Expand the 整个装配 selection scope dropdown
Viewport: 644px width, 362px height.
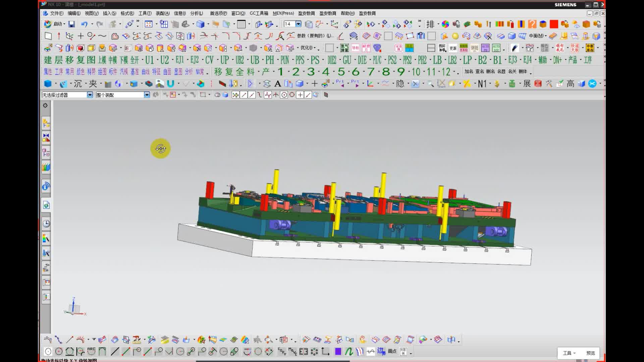(x=147, y=95)
